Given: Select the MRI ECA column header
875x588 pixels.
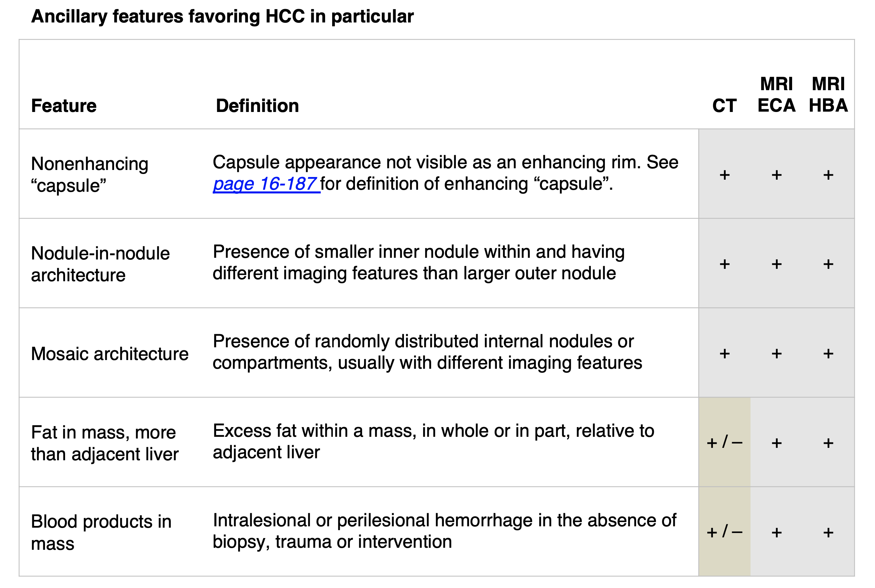Looking at the screenshot, I should 776,95.
